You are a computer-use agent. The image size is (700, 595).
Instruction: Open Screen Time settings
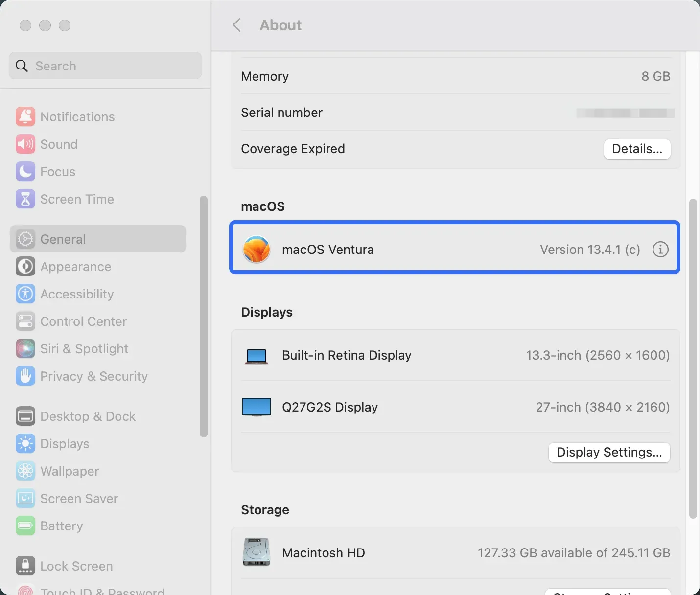point(98,199)
